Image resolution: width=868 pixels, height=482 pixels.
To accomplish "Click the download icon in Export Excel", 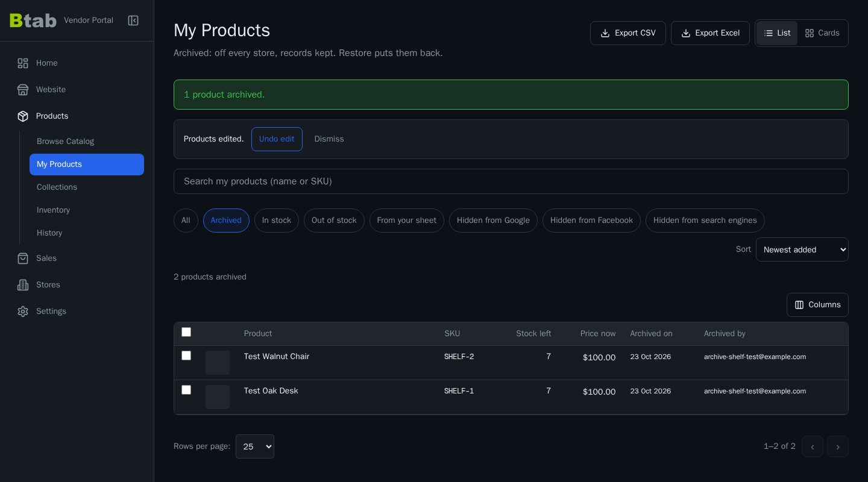I will (x=686, y=33).
